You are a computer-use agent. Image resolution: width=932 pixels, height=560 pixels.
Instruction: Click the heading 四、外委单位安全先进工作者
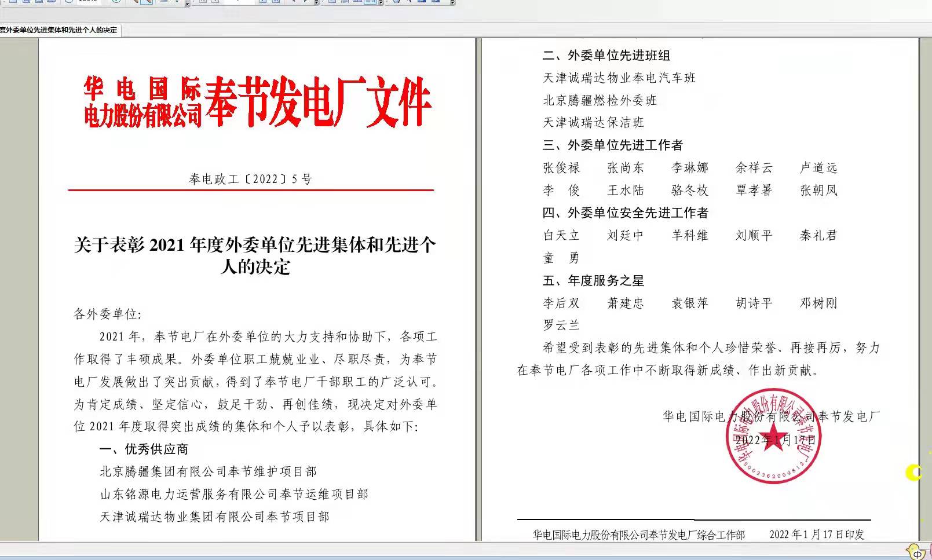coord(626,213)
